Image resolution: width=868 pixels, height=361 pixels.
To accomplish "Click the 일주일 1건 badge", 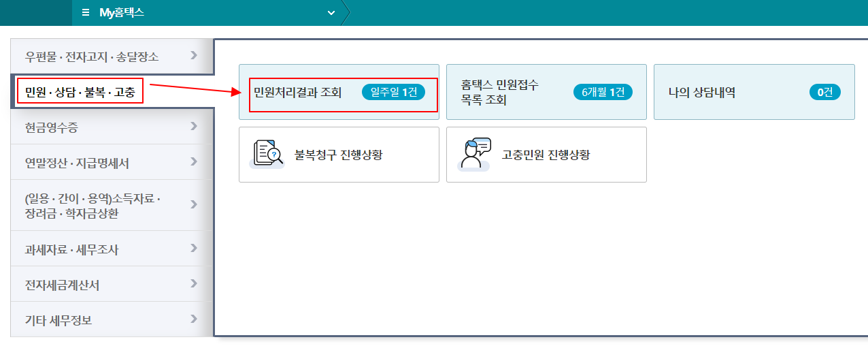I will 393,93.
